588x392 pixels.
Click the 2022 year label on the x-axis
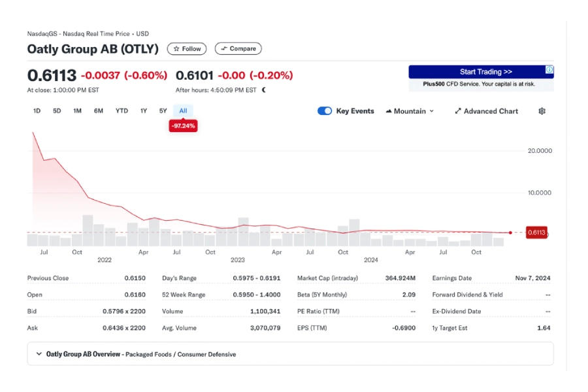(105, 259)
